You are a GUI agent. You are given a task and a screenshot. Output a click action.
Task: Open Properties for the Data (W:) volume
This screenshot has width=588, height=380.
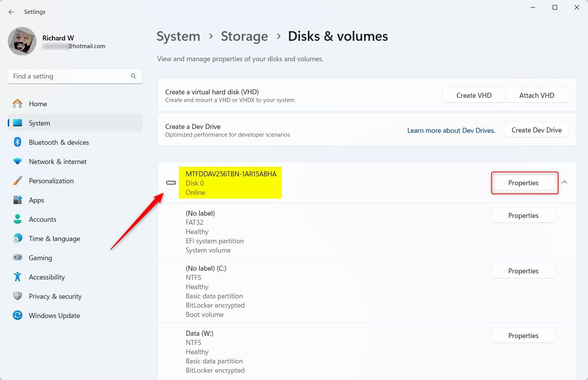click(x=523, y=335)
